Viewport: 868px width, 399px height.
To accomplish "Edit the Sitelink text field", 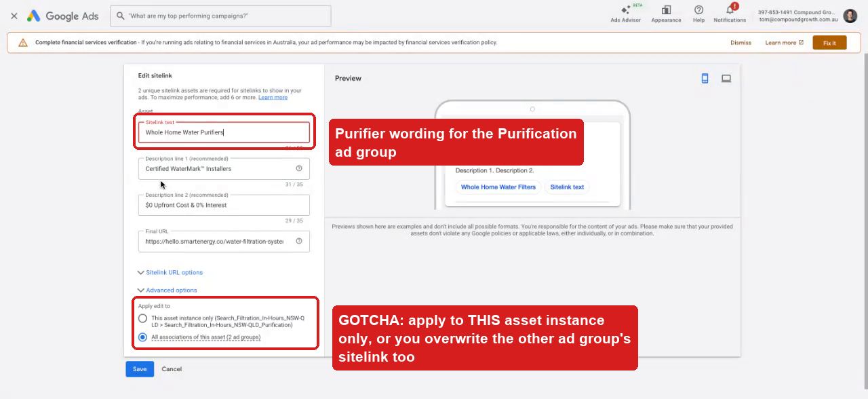I will click(x=224, y=132).
